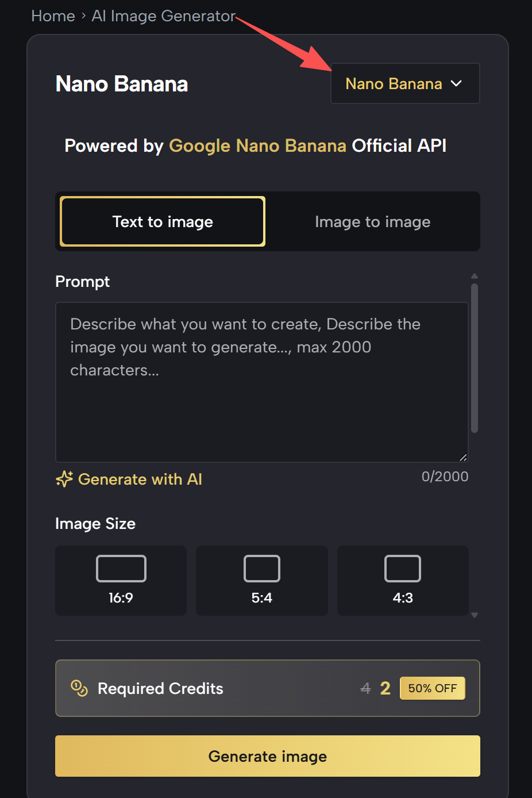Click the chevron in model selector
Viewport: 532px width, 798px height.
pyautogui.click(x=456, y=84)
